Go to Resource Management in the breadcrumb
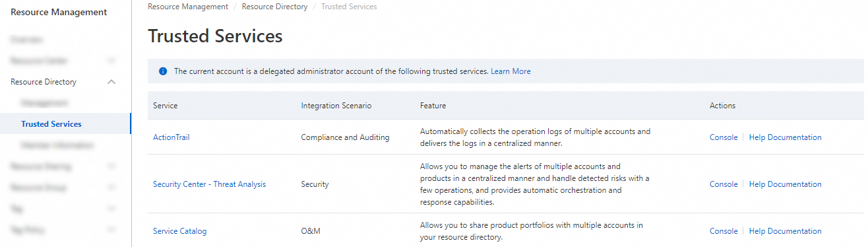The image size is (868, 247). 188,7
